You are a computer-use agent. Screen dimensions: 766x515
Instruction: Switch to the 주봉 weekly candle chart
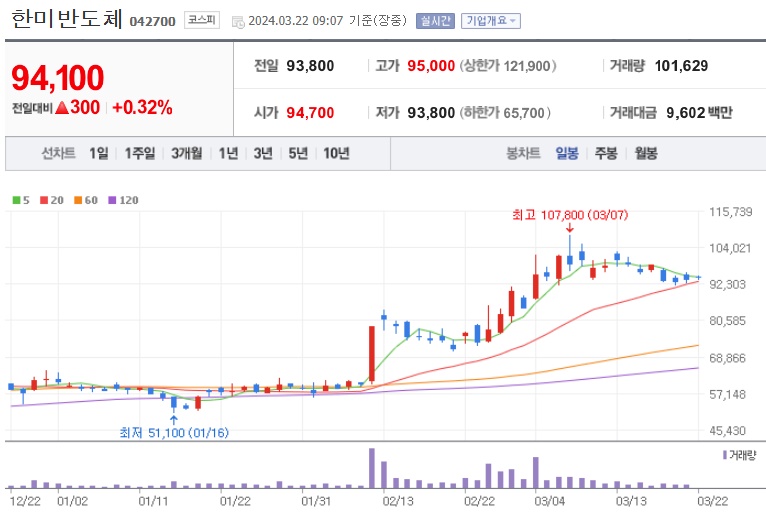[x=606, y=153]
